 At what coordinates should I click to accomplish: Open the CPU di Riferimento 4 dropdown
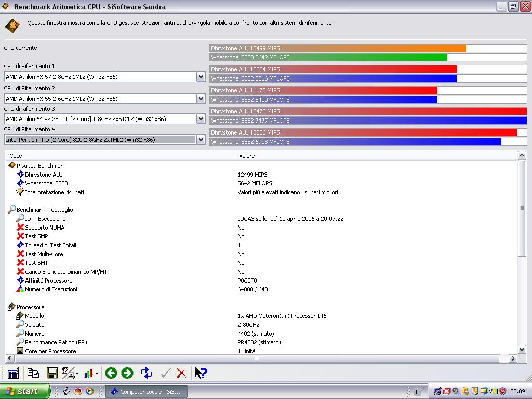coord(201,139)
